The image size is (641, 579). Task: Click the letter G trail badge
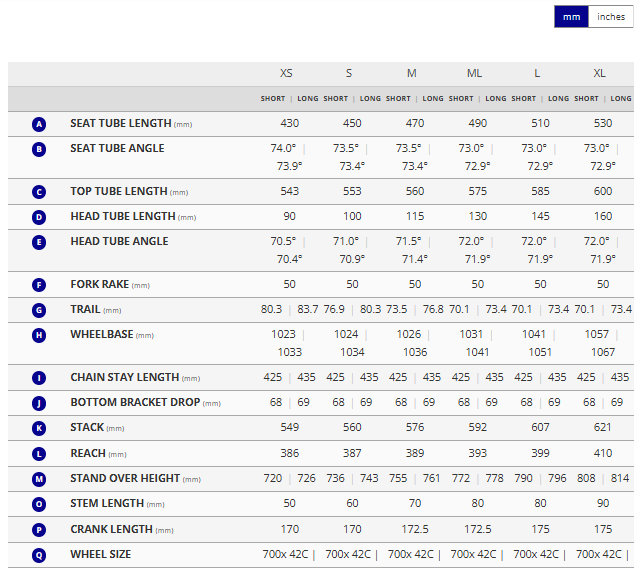pyautogui.click(x=39, y=310)
